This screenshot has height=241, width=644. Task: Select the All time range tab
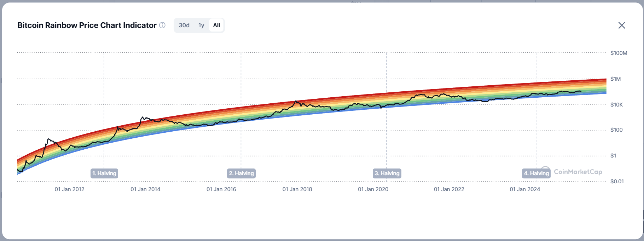coord(216,25)
